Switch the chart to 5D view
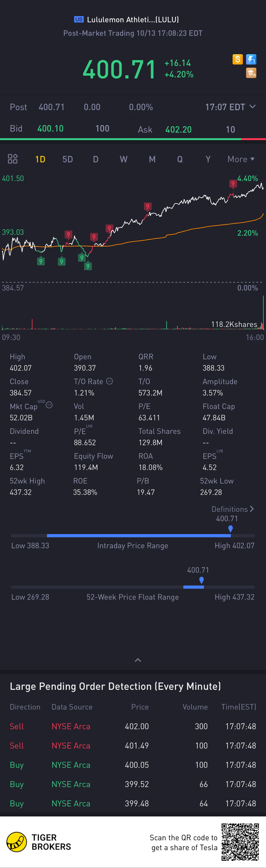266x868 pixels. point(68,159)
